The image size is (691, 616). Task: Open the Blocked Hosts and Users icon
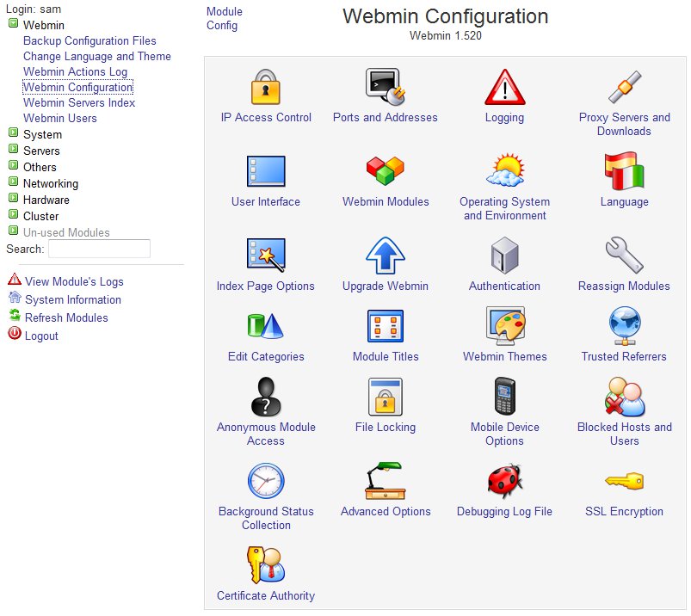click(625, 397)
